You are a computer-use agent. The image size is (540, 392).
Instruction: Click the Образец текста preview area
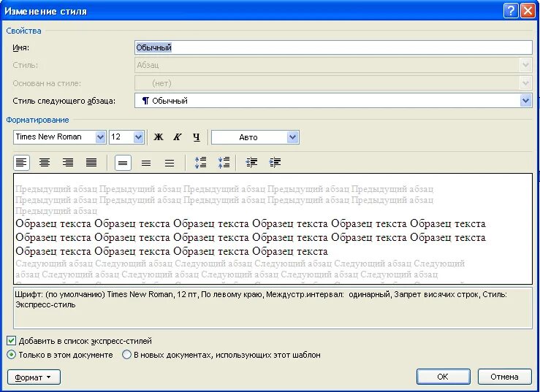pyautogui.click(x=273, y=229)
